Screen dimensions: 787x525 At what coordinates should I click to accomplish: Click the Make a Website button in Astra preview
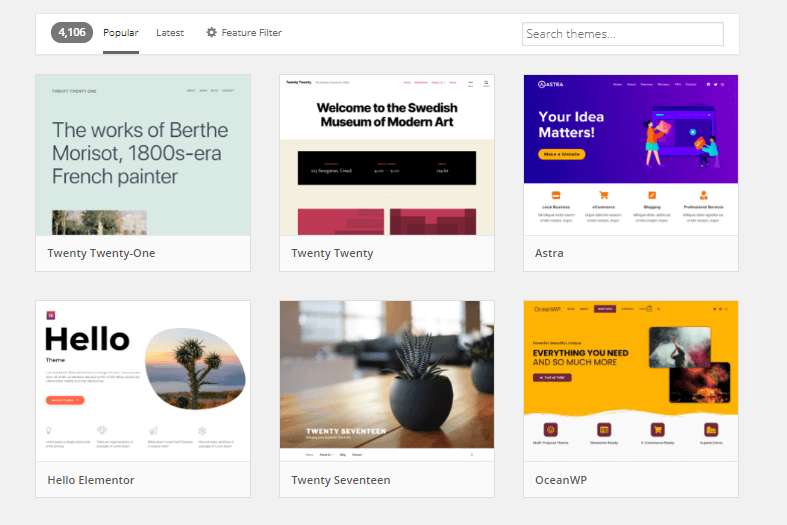(x=562, y=154)
